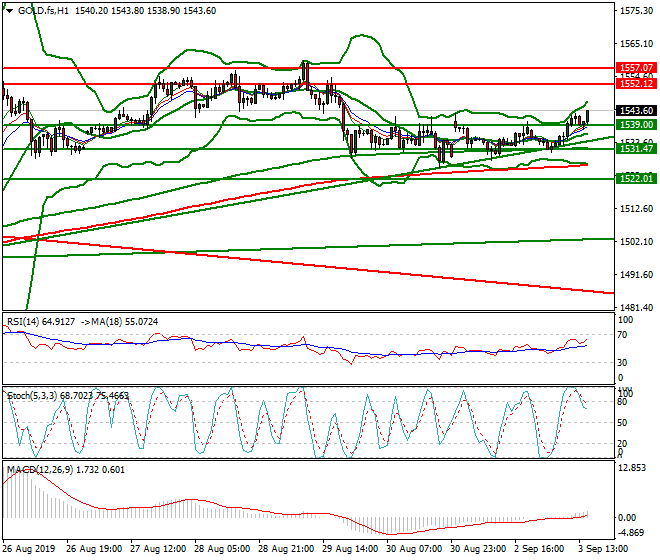This screenshot has height=560, width=660.
Task: Click the 1512.60 price axis value
Action: click(x=636, y=209)
